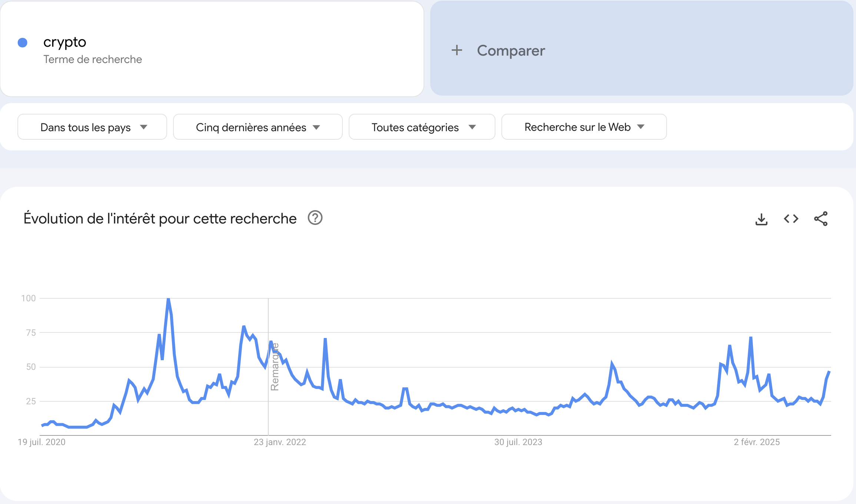This screenshot has height=504, width=856.
Task: Expand the 'Toutes catégories' dropdown
Action: (421, 127)
